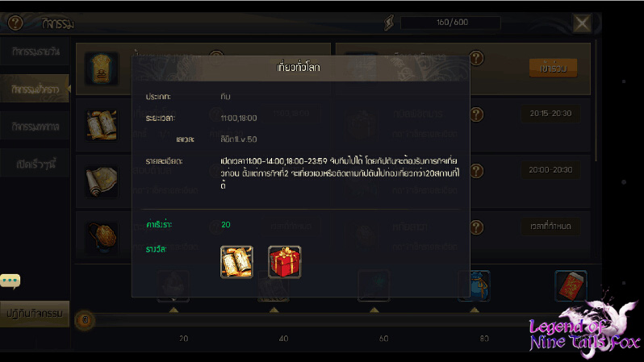Screen dimensions: 644x362
Task: Click the open book reward icon in the dialog
Action: coord(236,262)
